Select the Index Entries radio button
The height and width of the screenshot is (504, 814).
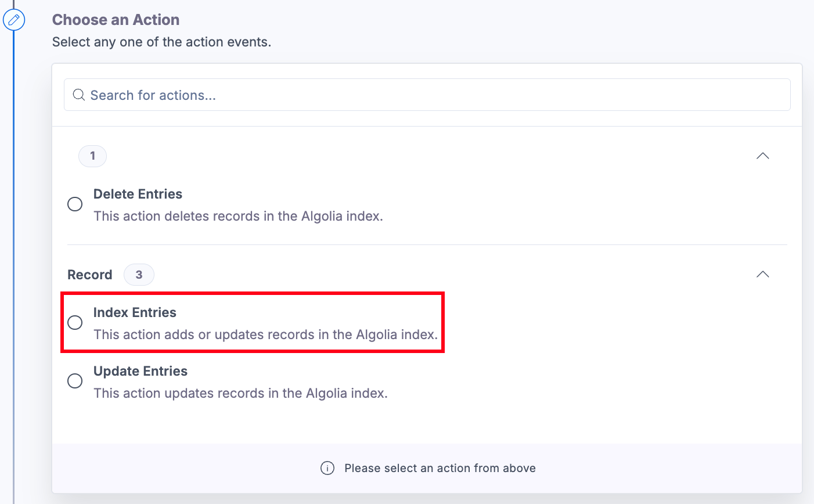click(75, 322)
